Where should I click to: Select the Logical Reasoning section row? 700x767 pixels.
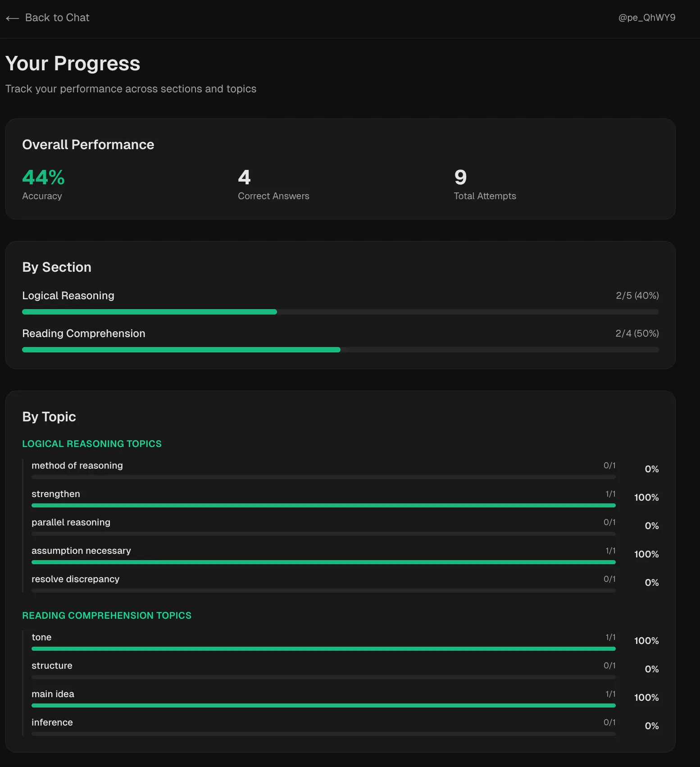[68, 296]
